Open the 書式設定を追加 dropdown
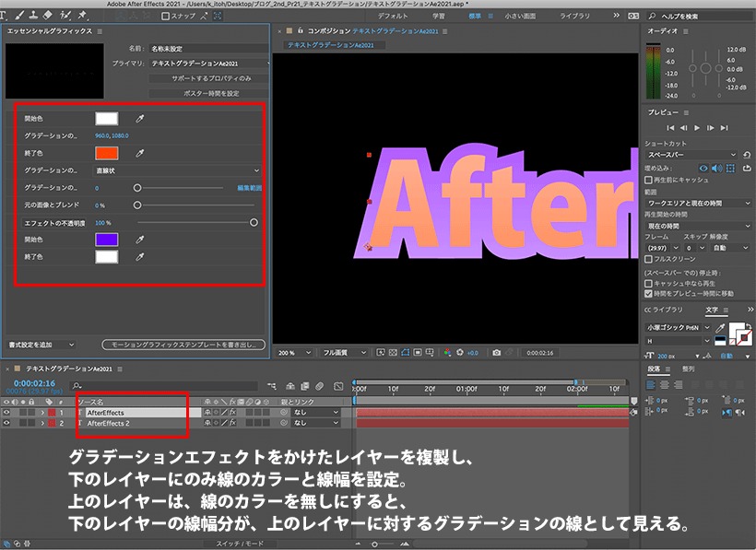The height and width of the screenshot is (550, 756). (x=41, y=345)
